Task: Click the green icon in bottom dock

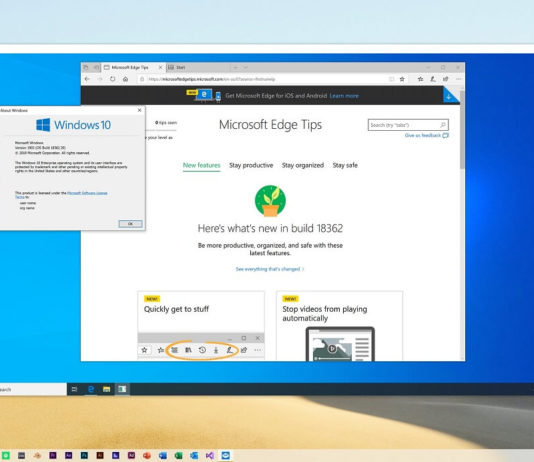Action: click(6, 456)
